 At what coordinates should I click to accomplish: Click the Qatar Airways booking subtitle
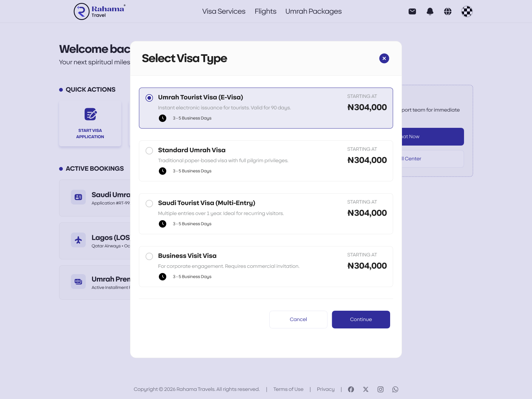pyautogui.click(x=111, y=246)
